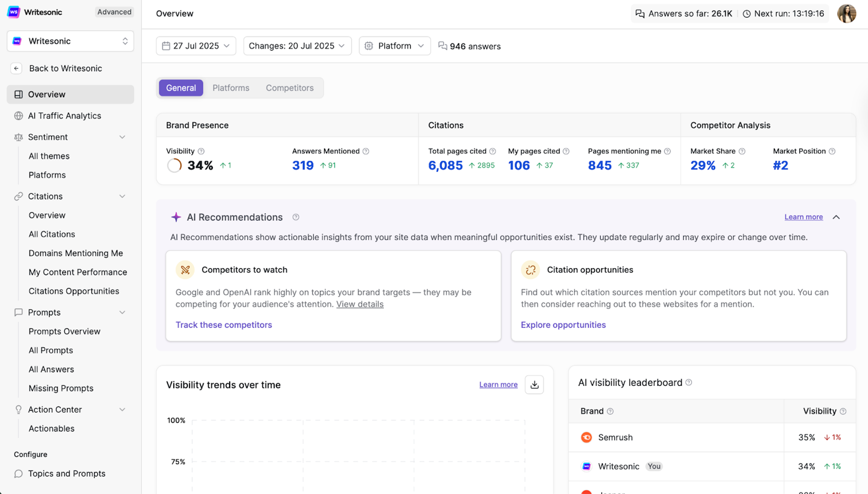Open Citations Opportunities in sidebar
Screen dimensions: 868x494
pos(74,291)
